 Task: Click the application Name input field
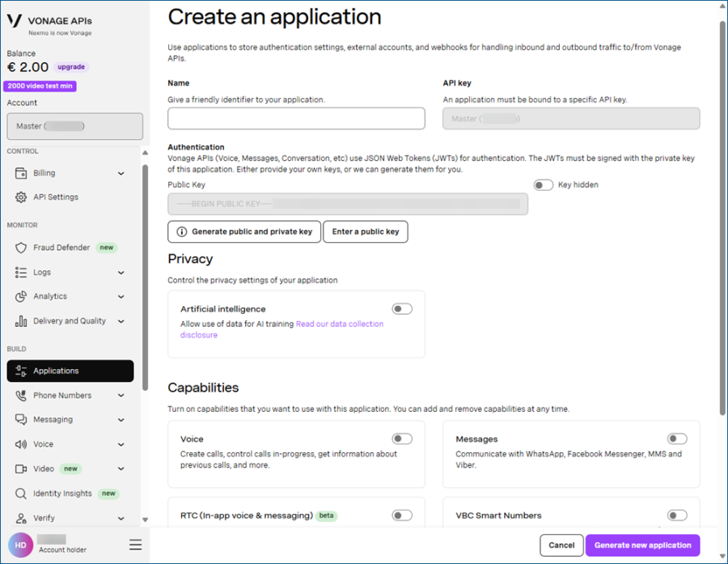click(x=296, y=119)
